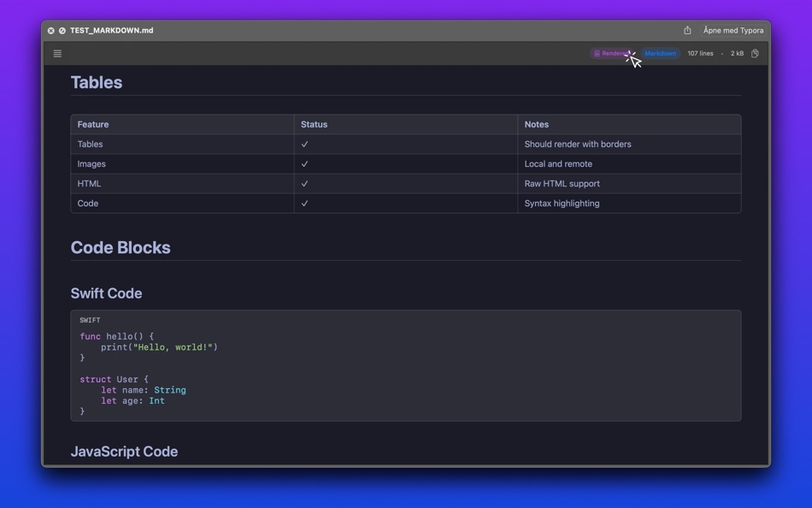Image resolution: width=812 pixels, height=508 pixels.
Task: Close the TEST_MARKDOWN.md tab
Action: pyautogui.click(x=50, y=30)
